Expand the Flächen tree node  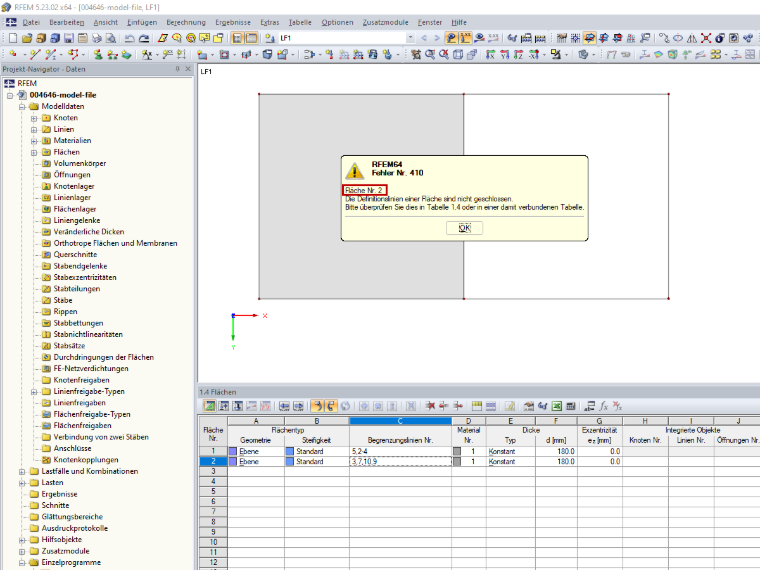tap(33, 152)
